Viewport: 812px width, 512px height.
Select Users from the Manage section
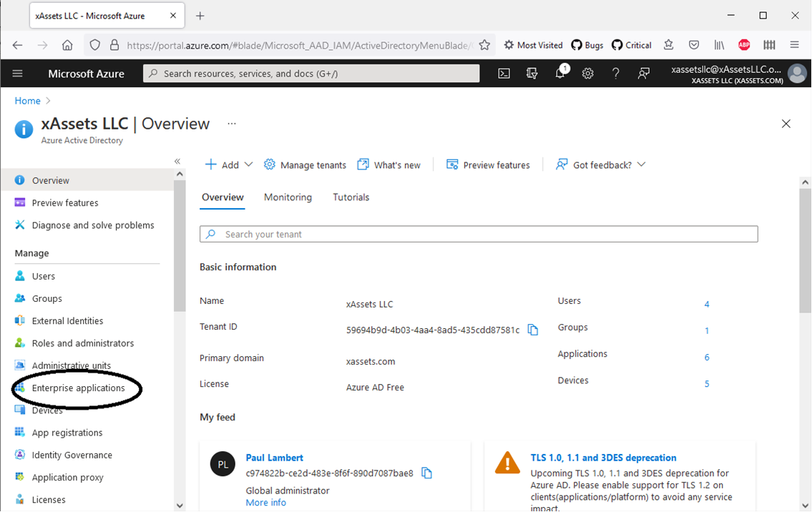click(x=44, y=275)
